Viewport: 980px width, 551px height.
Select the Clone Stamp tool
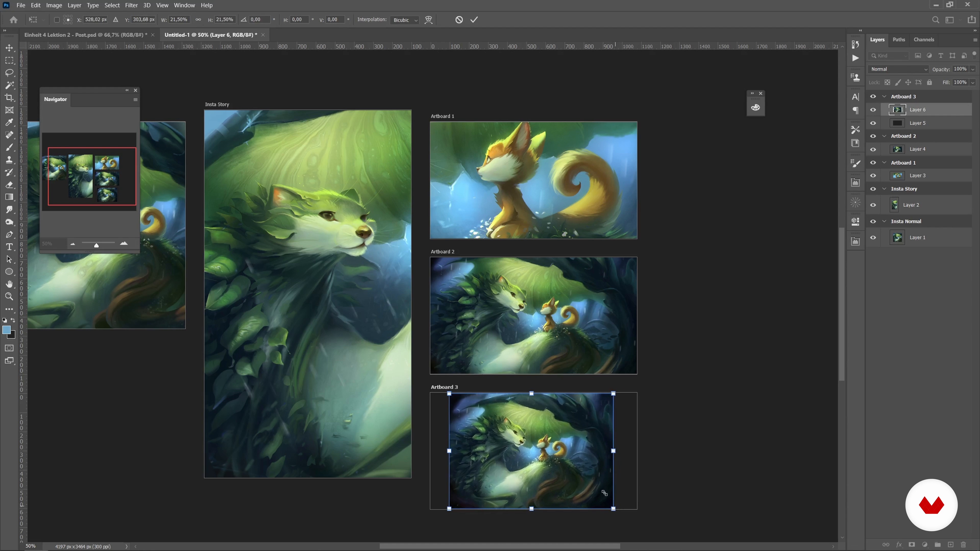9,160
